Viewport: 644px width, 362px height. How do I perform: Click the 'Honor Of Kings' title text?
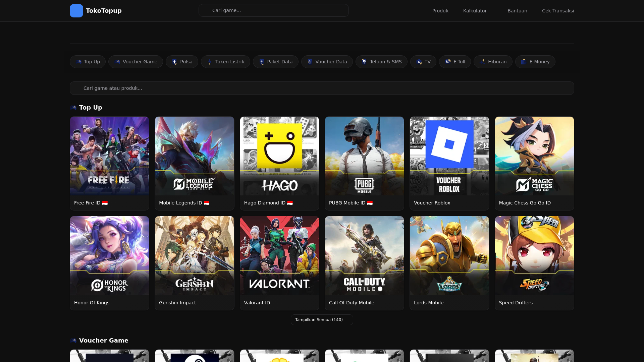click(92, 303)
